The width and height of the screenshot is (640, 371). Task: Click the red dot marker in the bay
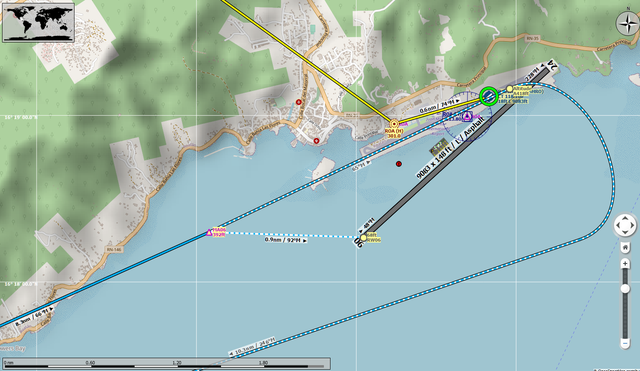[x=399, y=164]
